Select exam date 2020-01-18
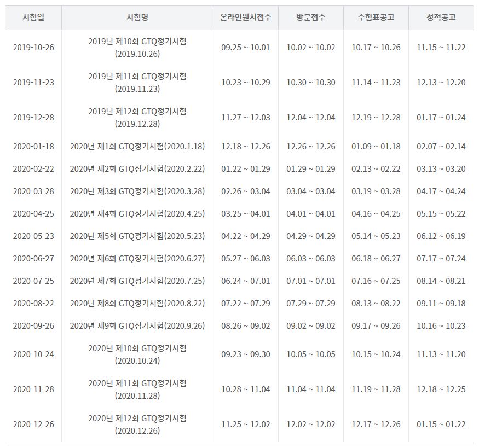This screenshot has height=448, width=479. [x=33, y=147]
